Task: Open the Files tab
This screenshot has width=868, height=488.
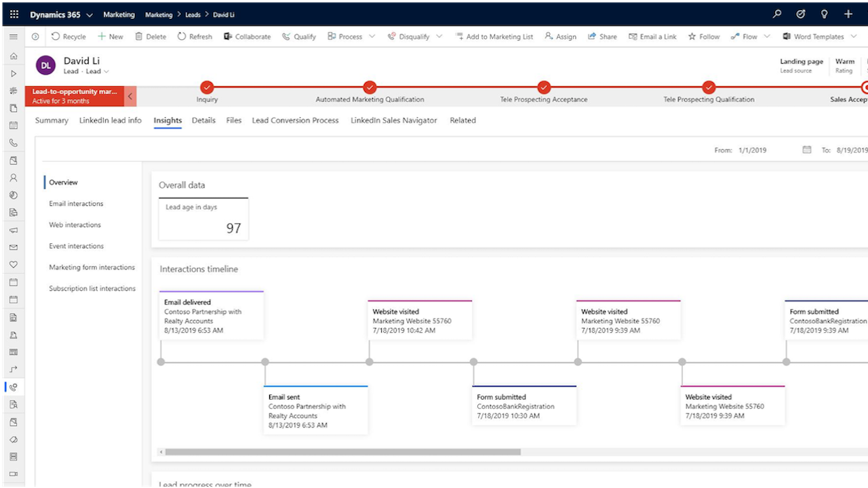Action: pos(234,121)
